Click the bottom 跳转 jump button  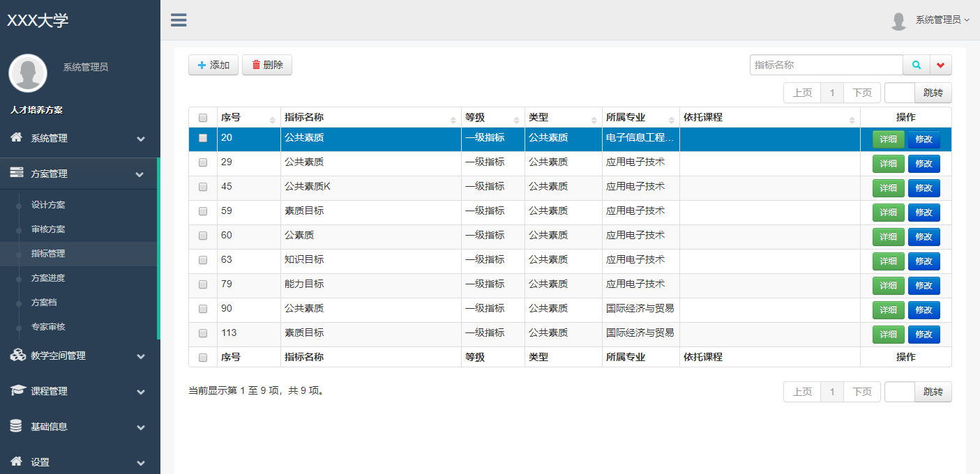point(933,392)
